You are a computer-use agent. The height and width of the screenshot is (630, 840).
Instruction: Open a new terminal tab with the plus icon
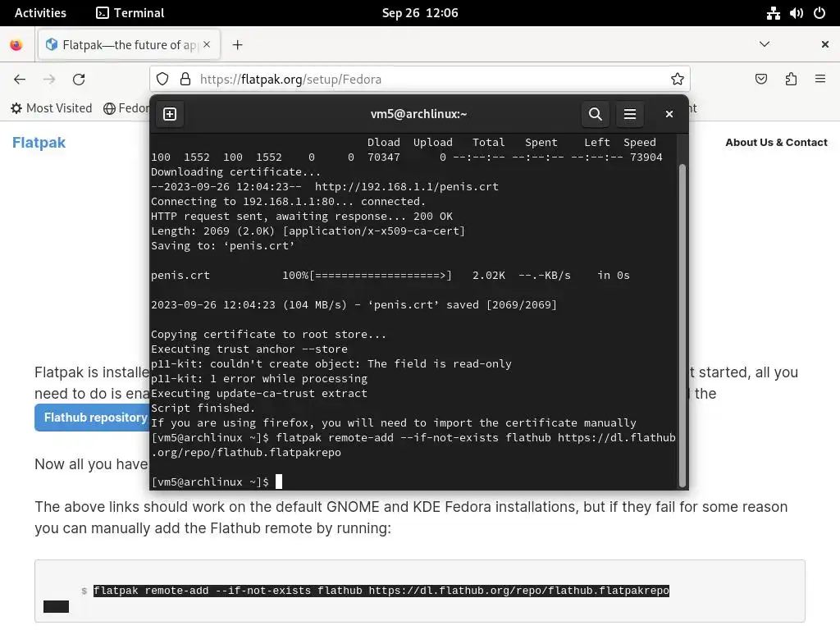point(170,114)
